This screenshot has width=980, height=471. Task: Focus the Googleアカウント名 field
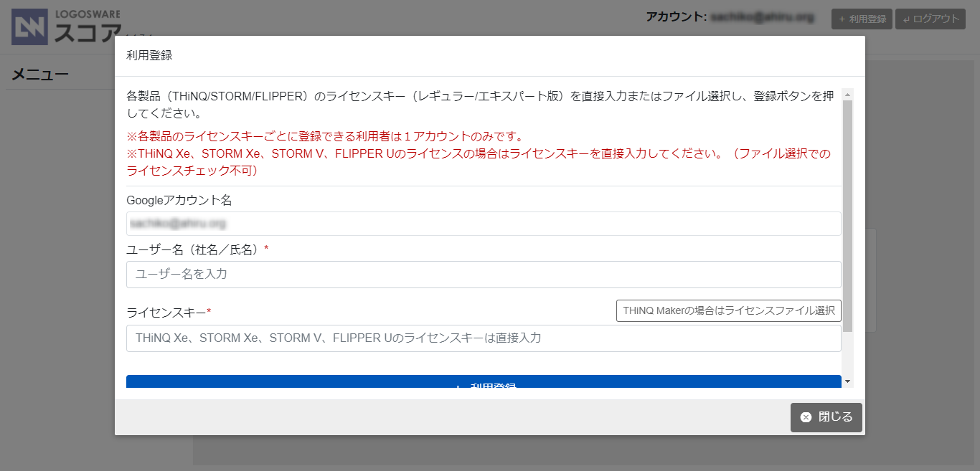[483, 224]
